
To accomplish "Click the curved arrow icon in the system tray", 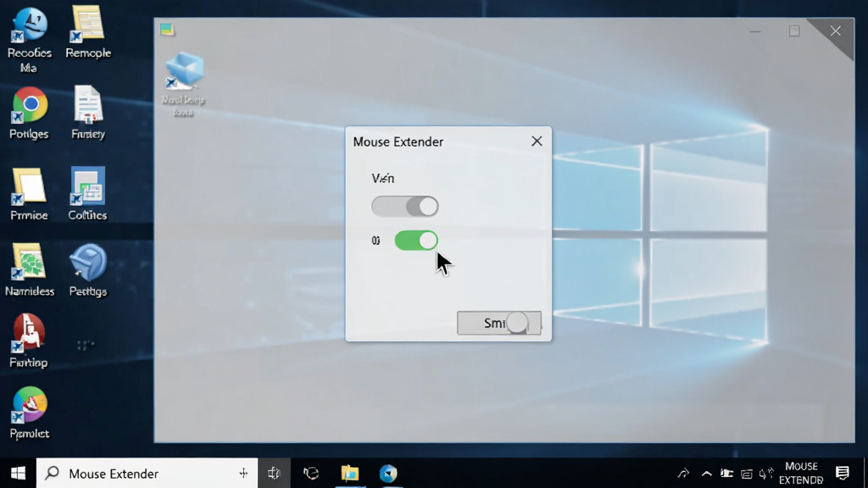I will point(684,473).
